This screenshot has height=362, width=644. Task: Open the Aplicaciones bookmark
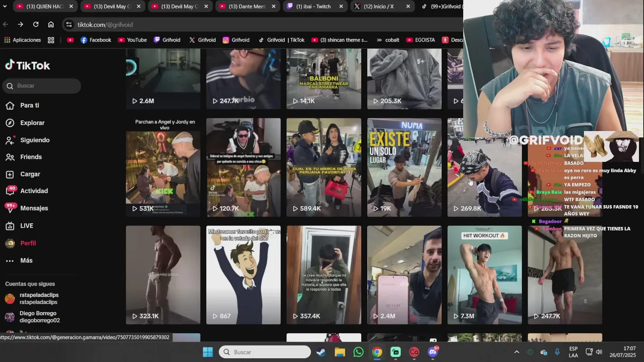point(23,40)
